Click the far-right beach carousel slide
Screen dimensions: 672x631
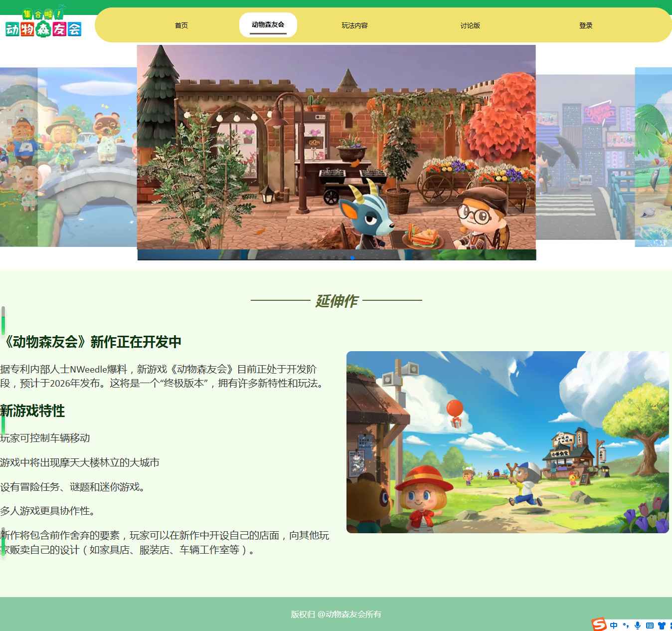(x=654, y=157)
